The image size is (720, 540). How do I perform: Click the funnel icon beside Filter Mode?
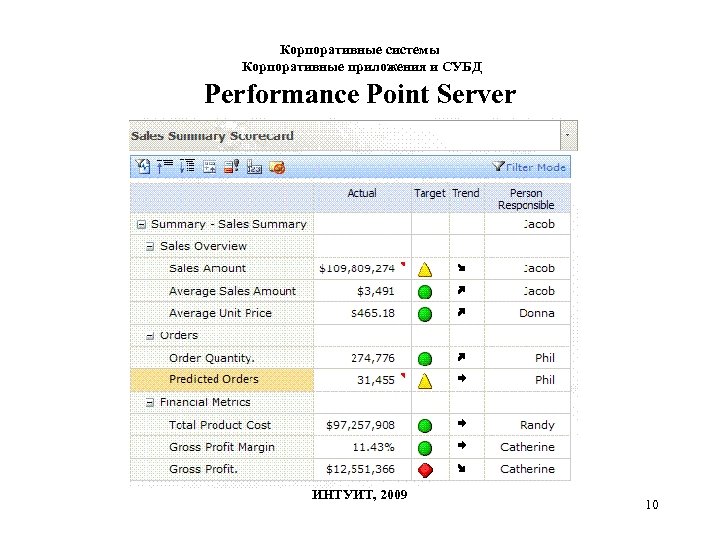tap(498, 166)
